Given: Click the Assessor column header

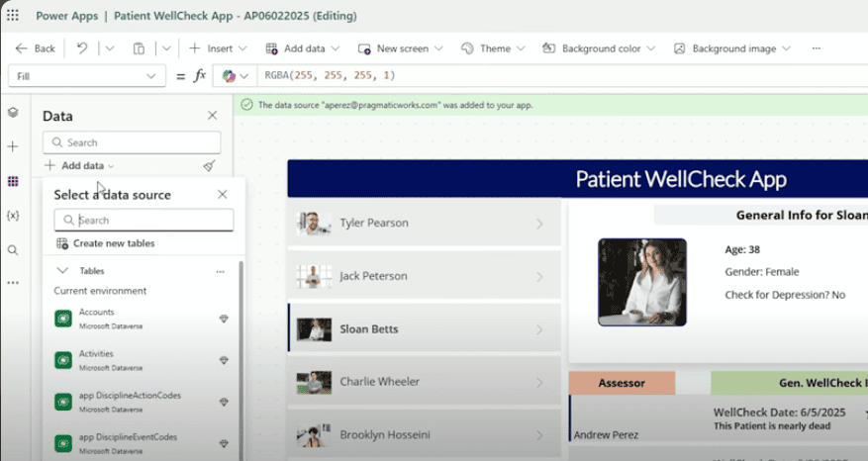Looking at the screenshot, I should point(622,383).
